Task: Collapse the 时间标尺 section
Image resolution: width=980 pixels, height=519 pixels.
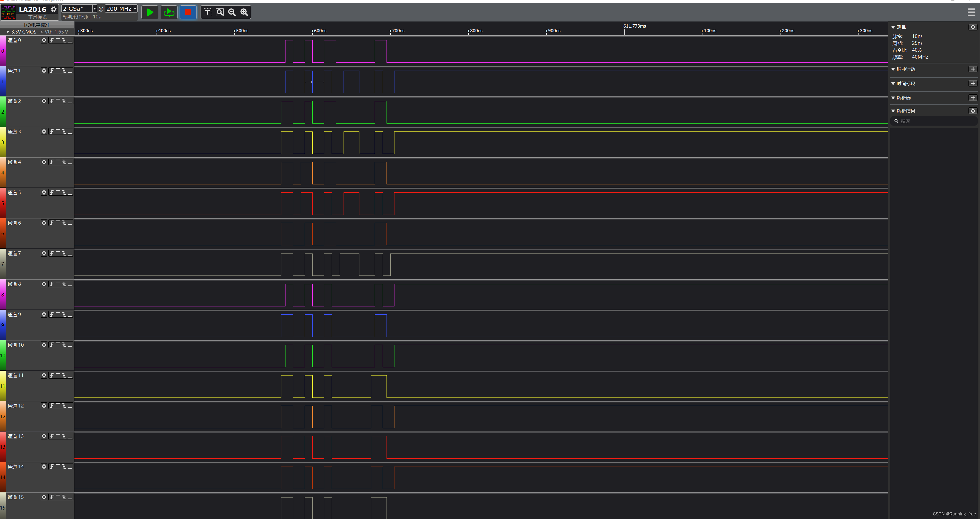Action: pos(893,84)
